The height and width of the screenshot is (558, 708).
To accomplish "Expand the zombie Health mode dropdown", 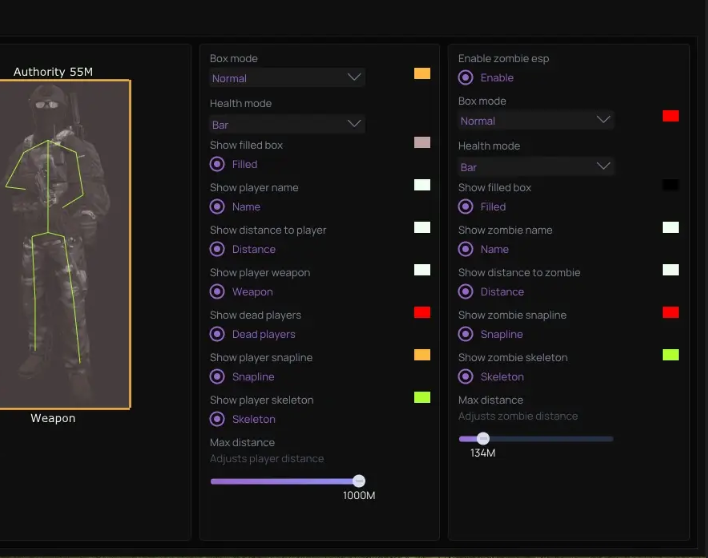I will click(x=536, y=167).
